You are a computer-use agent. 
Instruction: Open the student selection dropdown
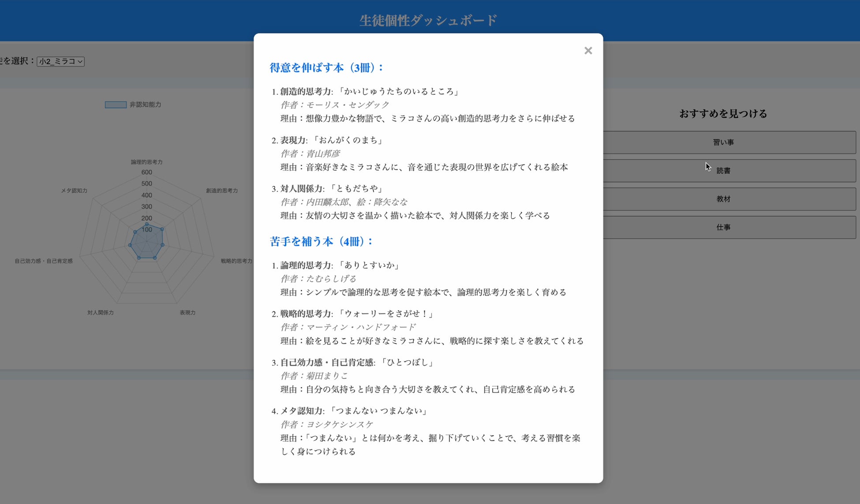tap(60, 61)
